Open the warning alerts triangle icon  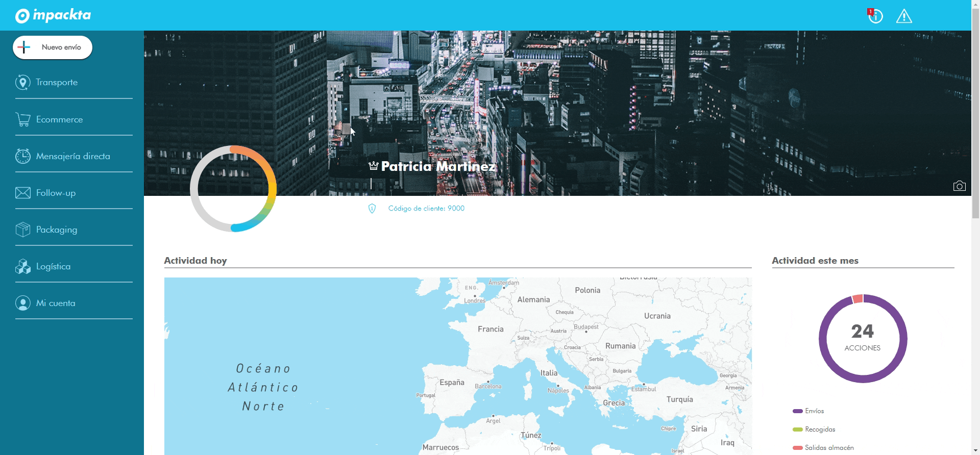pyautogui.click(x=904, y=16)
